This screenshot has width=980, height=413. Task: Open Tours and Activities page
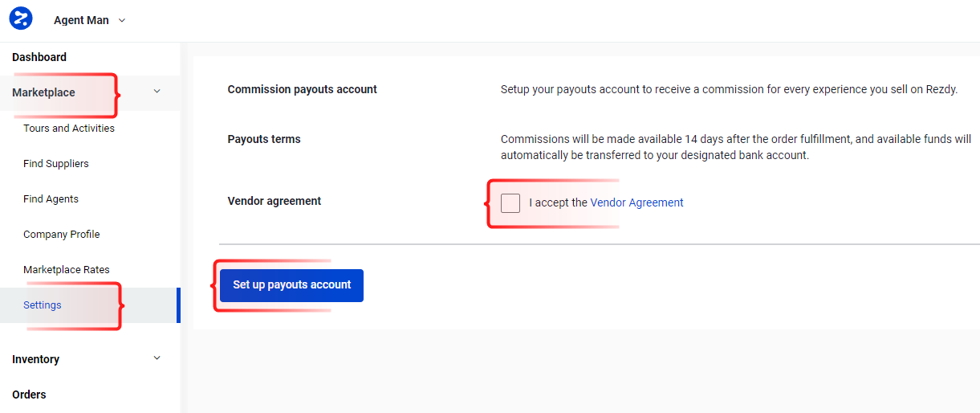tap(69, 129)
